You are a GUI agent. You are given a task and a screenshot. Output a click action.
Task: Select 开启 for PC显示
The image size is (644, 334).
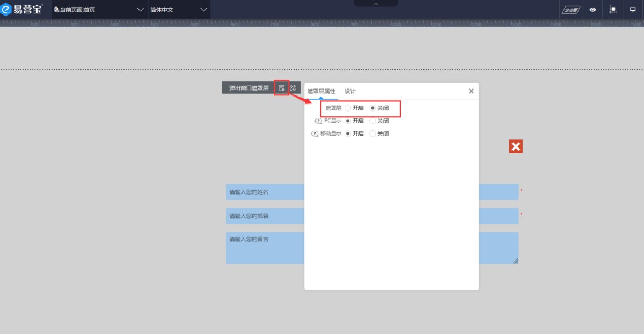[x=348, y=121]
